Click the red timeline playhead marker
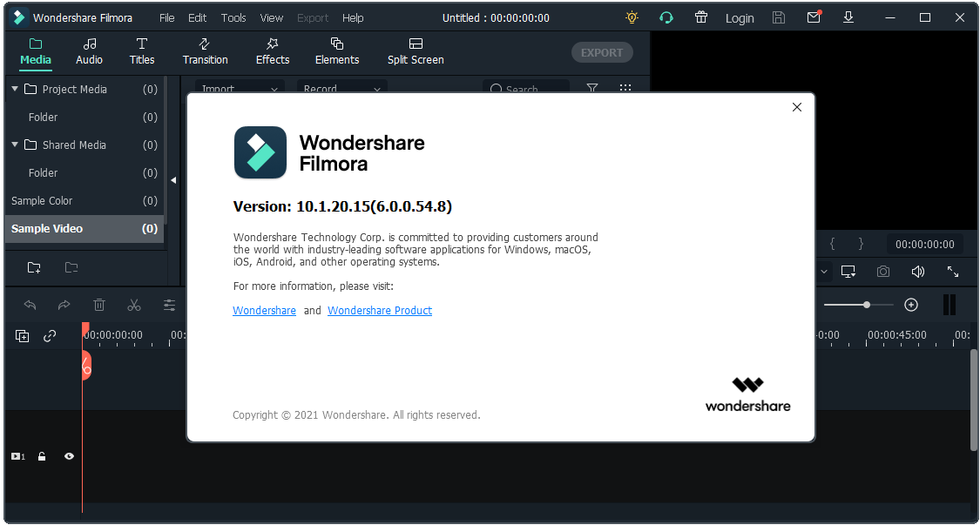Image resolution: width=980 pixels, height=525 pixels. point(85,329)
